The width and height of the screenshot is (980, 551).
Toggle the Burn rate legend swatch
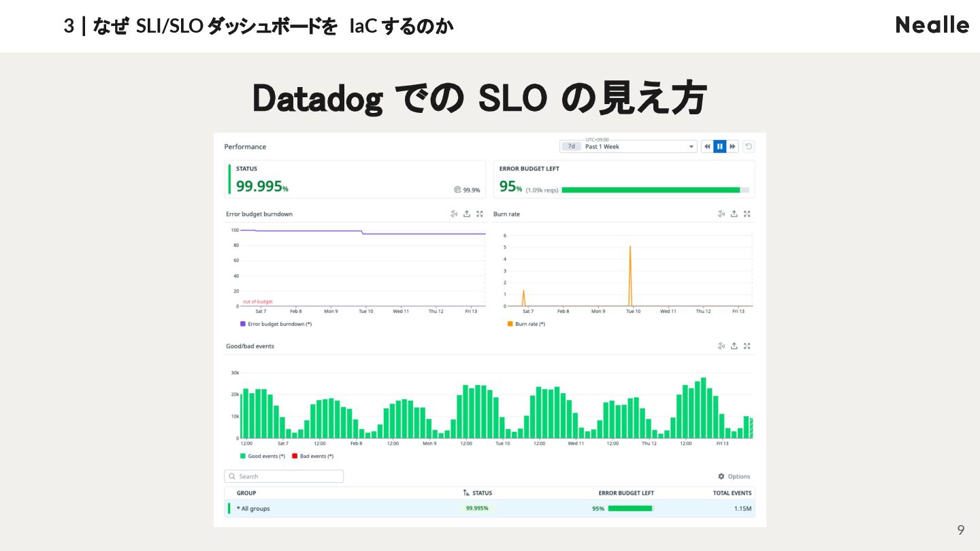(x=510, y=324)
